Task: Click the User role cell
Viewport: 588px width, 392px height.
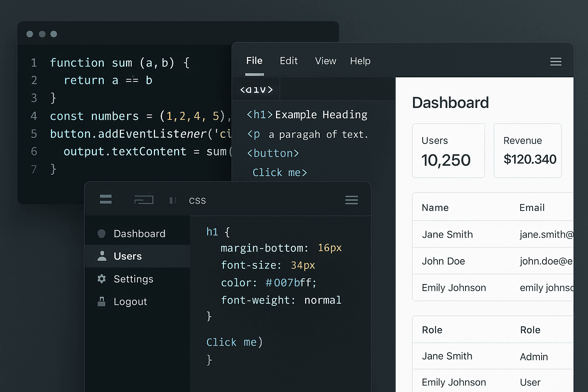Action: point(530,382)
